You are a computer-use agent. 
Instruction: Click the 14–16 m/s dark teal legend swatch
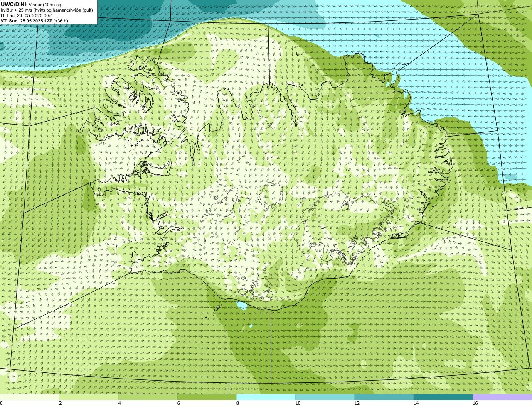click(443, 397)
